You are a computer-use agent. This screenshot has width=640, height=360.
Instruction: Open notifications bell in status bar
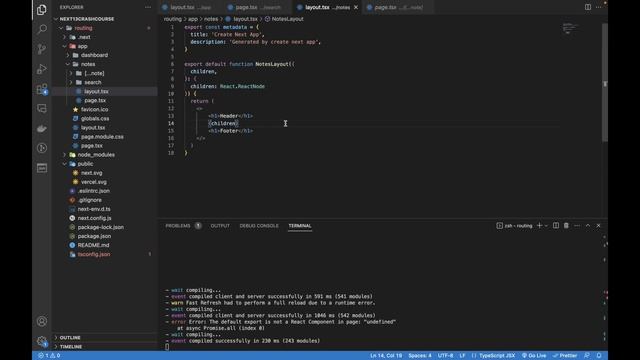coord(599,356)
